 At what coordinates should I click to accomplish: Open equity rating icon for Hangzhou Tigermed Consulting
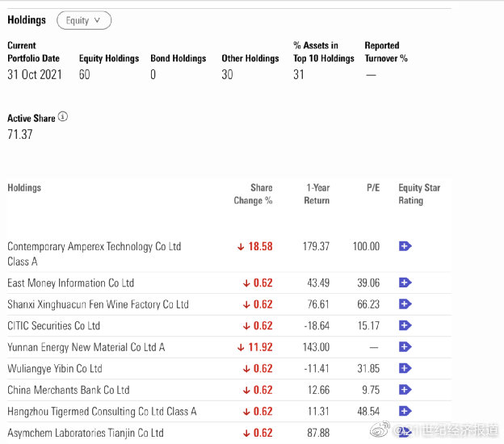(405, 411)
